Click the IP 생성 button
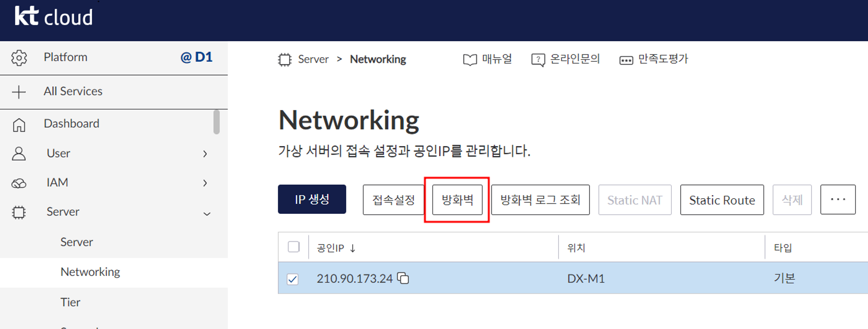This screenshot has width=868, height=329. [312, 199]
